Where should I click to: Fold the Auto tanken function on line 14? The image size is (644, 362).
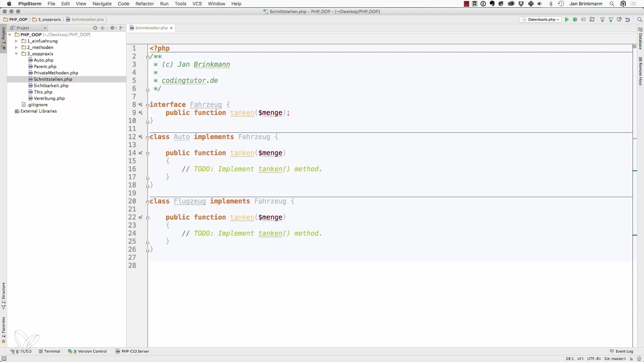148,154
